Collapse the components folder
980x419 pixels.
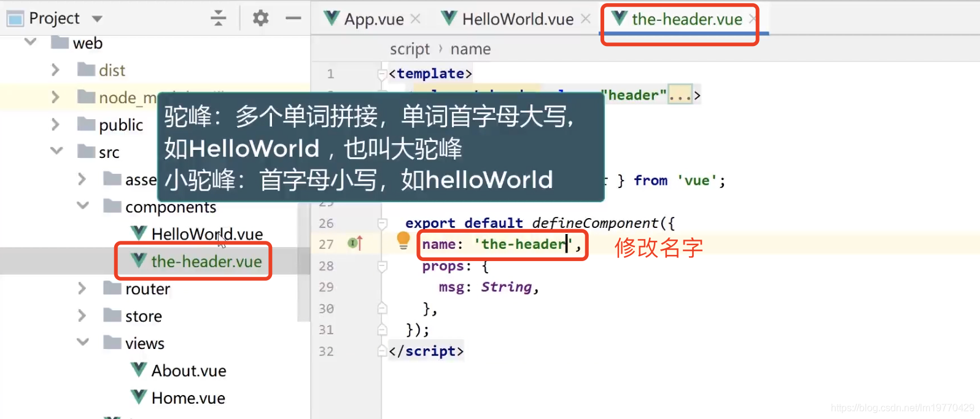(x=82, y=205)
